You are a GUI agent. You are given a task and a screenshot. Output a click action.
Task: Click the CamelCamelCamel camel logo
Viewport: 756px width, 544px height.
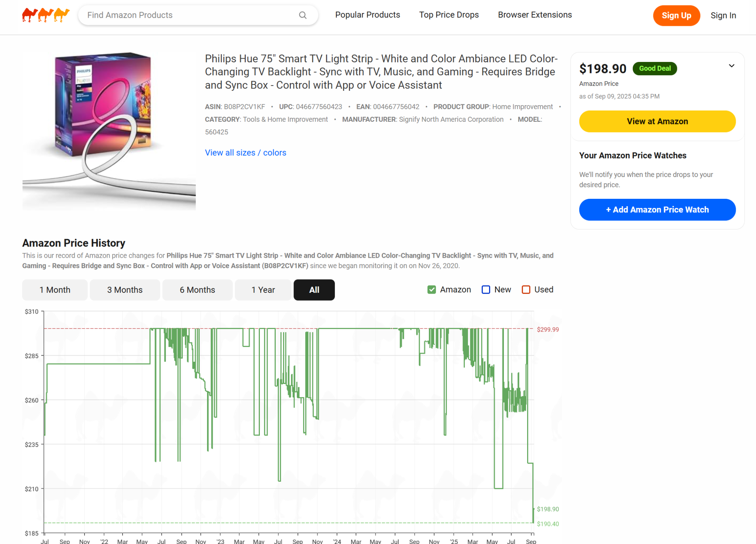click(x=45, y=15)
